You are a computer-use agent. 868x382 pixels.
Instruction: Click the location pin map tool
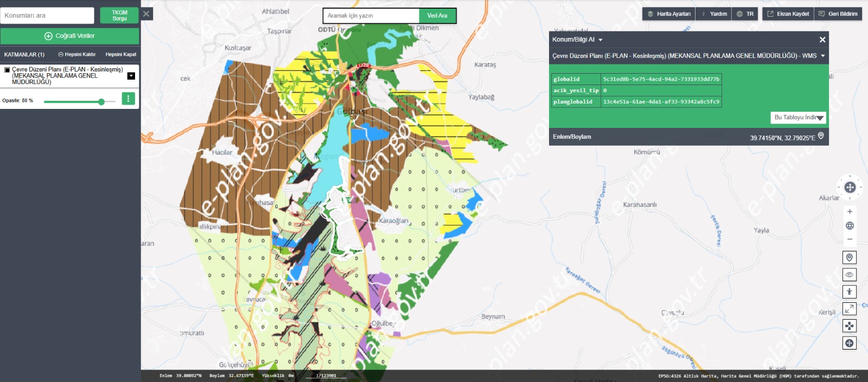850,257
